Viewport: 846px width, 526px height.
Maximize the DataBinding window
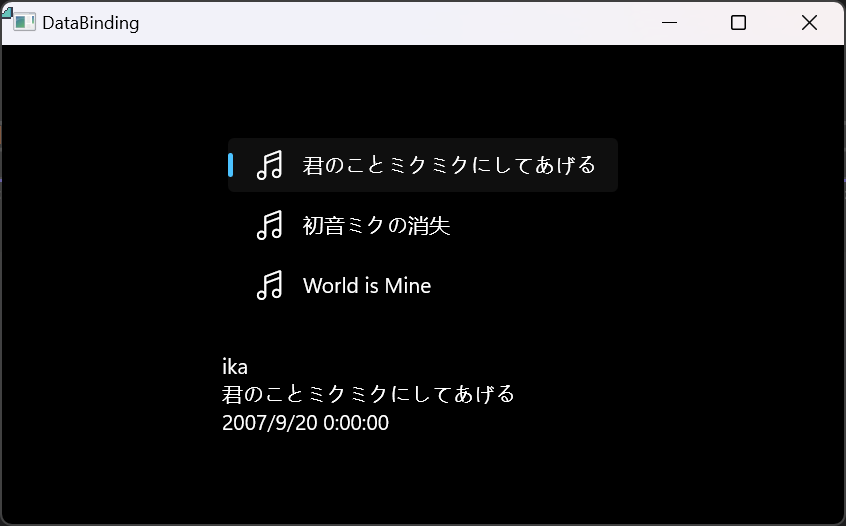tap(738, 23)
